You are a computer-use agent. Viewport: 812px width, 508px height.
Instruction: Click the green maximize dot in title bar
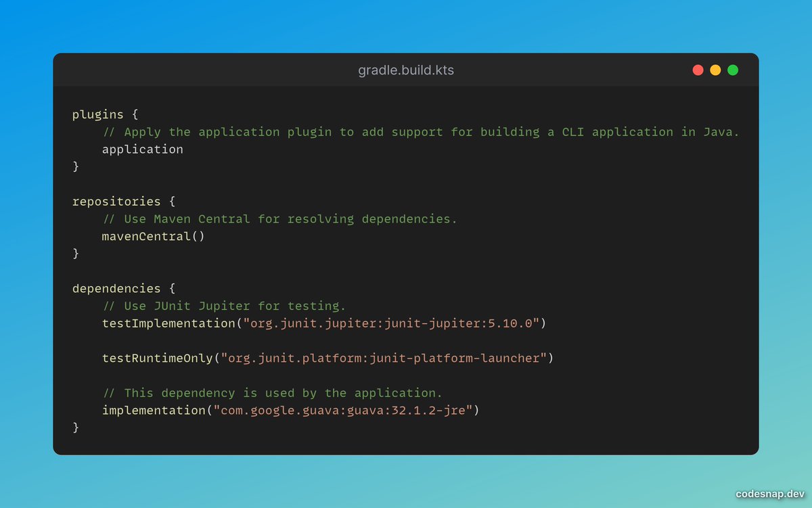click(x=733, y=70)
